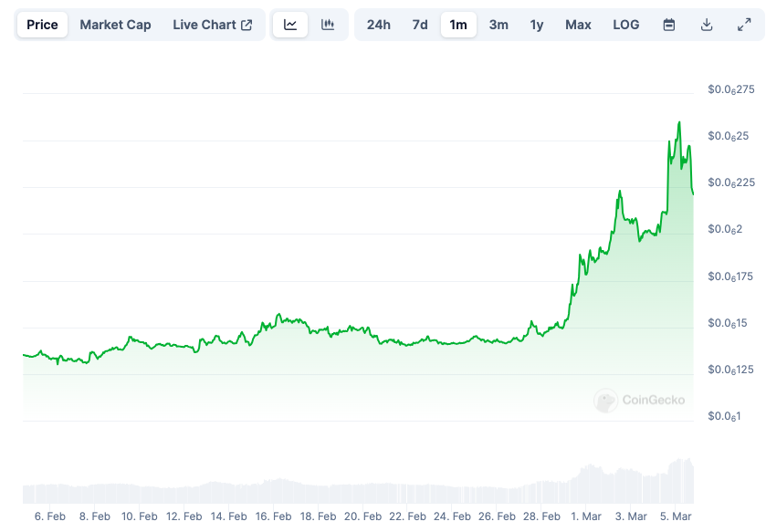Click the 24. Feb date label
The height and width of the screenshot is (532, 766).
coord(452,516)
